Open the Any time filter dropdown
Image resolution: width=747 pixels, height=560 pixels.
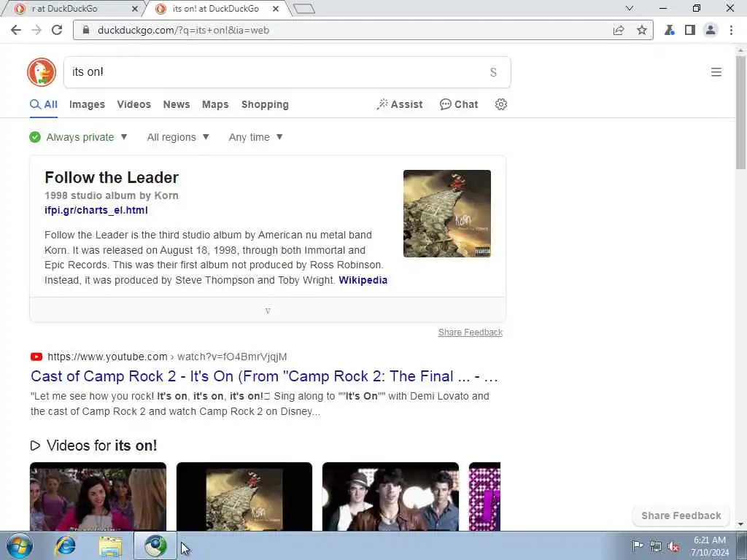[256, 137]
